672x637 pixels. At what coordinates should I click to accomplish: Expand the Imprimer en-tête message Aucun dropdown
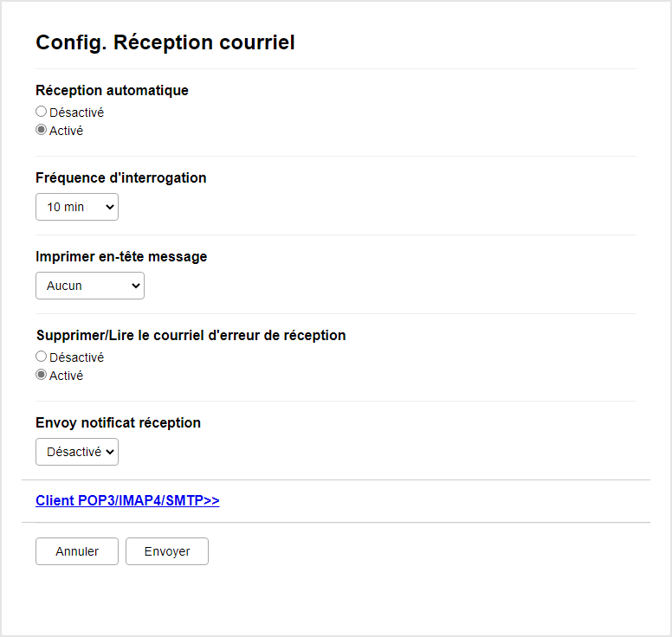89,286
